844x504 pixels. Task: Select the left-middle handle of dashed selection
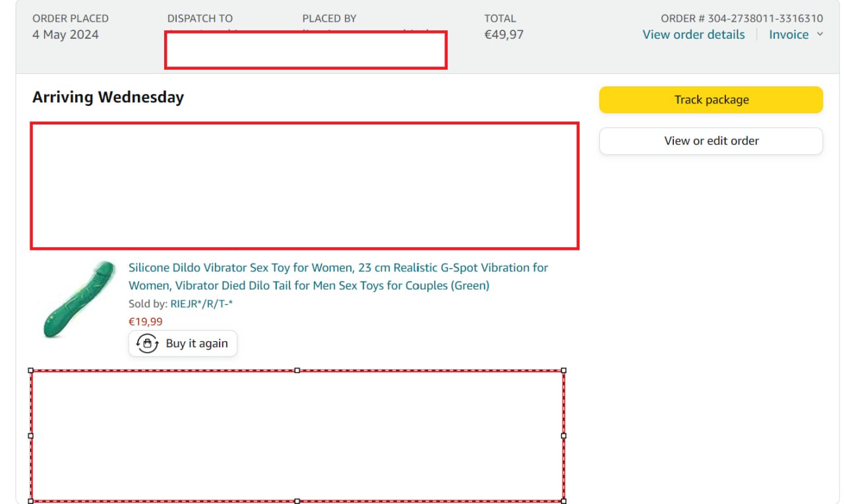click(x=31, y=435)
